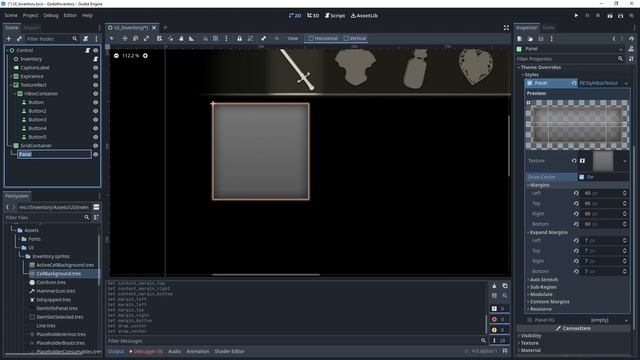Viewport: 640px width, 360px height.
Task: Click the group selected nodes icon
Action: 250,38
